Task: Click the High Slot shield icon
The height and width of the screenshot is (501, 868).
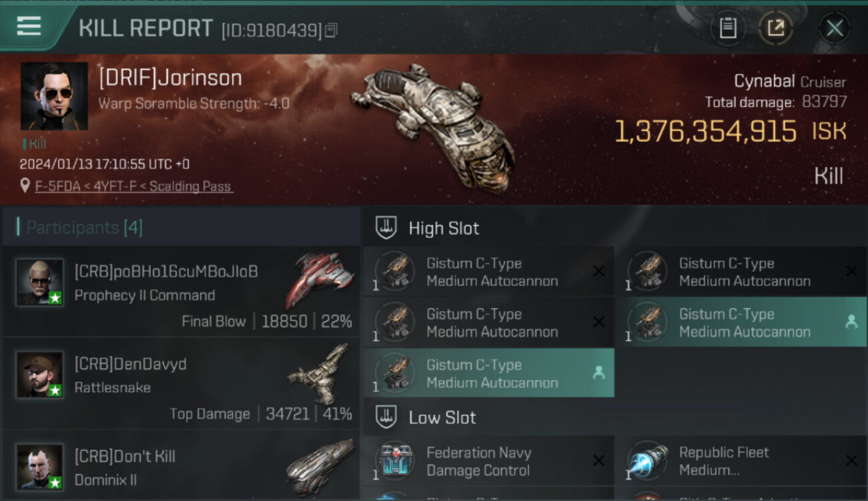Action: [x=386, y=228]
